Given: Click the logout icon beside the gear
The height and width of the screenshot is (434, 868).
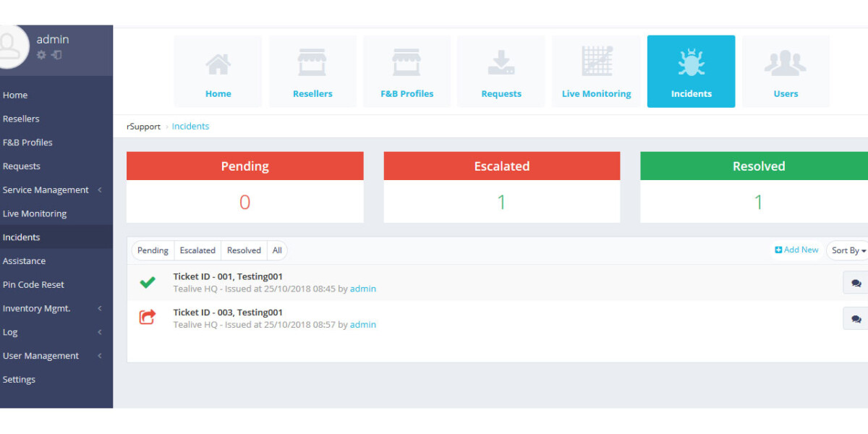Looking at the screenshot, I should (56, 55).
